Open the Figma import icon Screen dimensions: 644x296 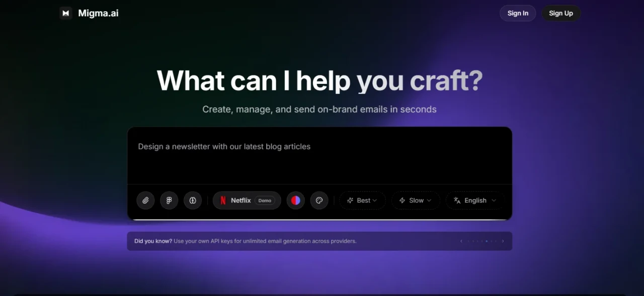click(x=169, y=201)
